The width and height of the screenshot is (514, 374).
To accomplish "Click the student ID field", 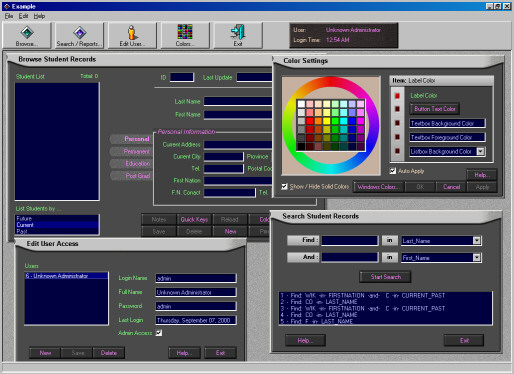I will [x=182, y=77].
